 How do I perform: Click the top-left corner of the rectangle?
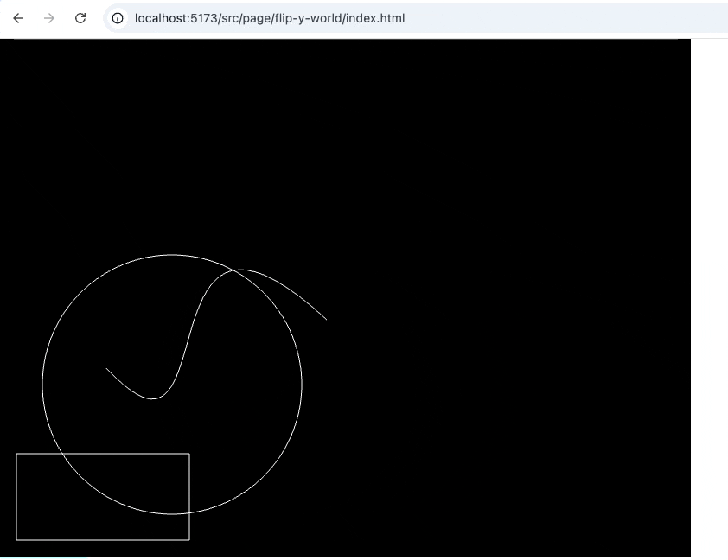(16, 454)
